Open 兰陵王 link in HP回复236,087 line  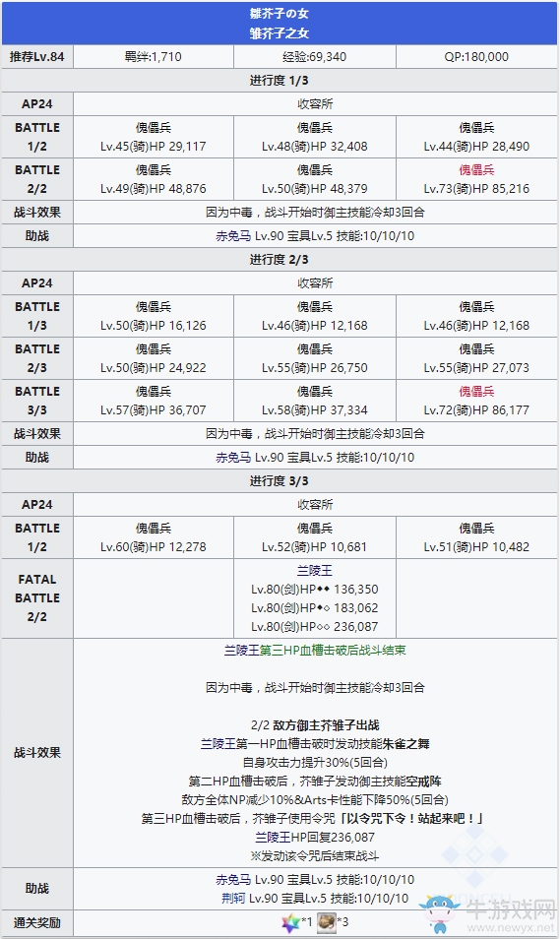[273, 838]
